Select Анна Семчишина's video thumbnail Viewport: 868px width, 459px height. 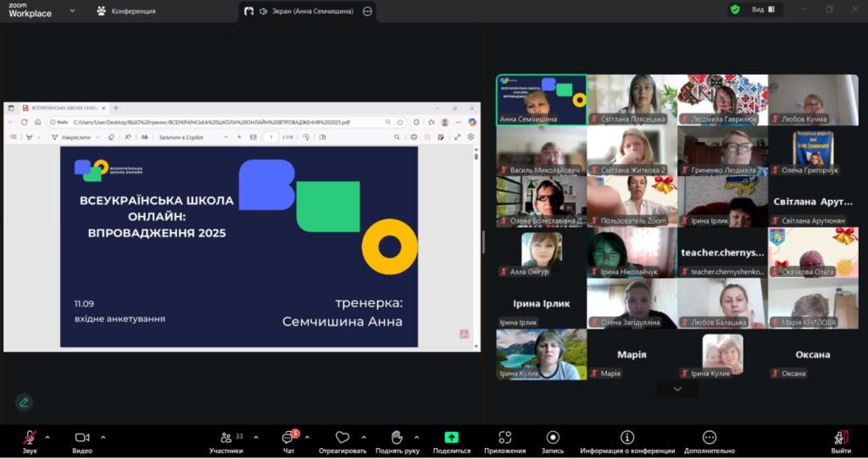[542, 100]
